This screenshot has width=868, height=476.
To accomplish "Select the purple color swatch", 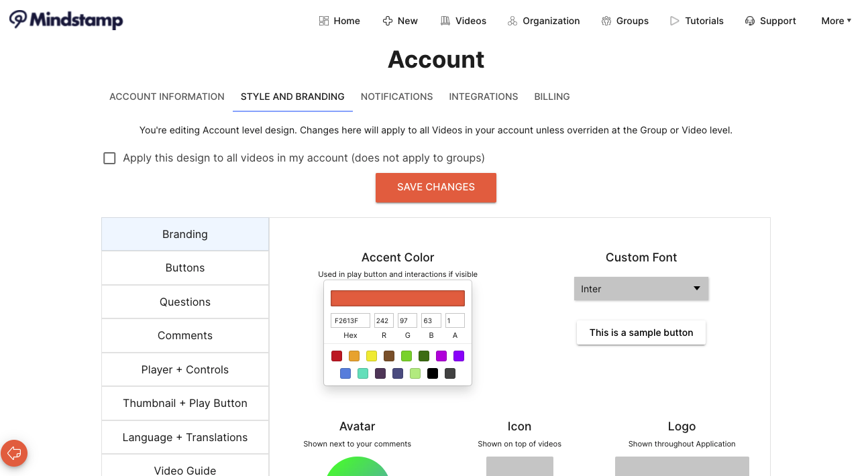I will [x=458, y=356].
